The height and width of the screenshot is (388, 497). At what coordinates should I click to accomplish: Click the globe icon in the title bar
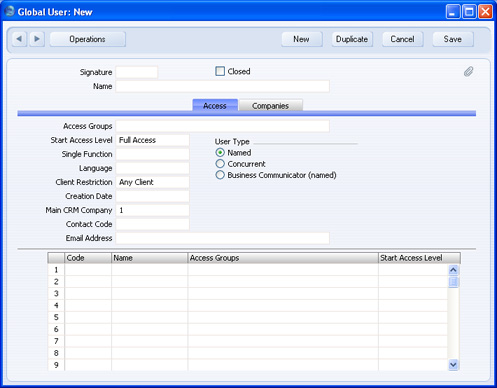pos(9,11)
